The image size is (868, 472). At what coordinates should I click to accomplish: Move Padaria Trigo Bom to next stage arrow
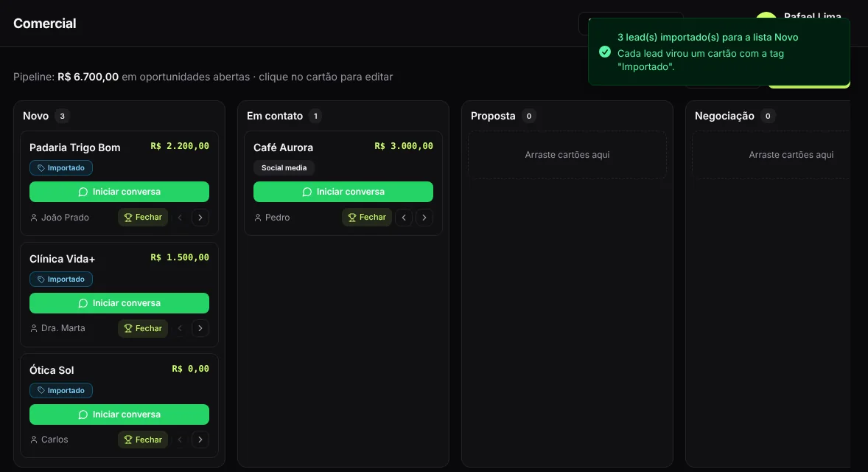tap(200, 218)
